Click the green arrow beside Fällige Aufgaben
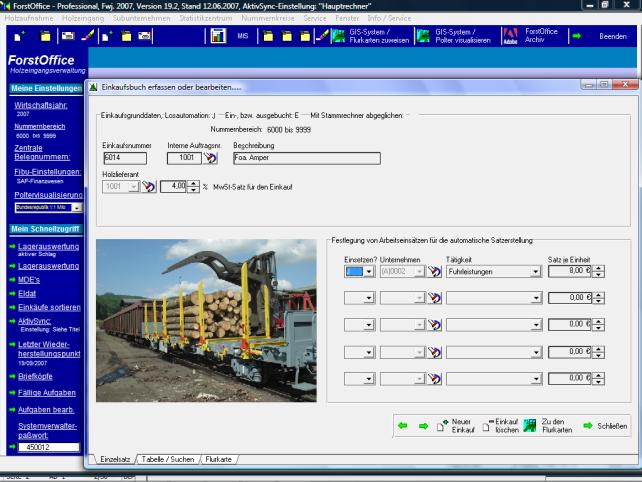 pos(12,393)
